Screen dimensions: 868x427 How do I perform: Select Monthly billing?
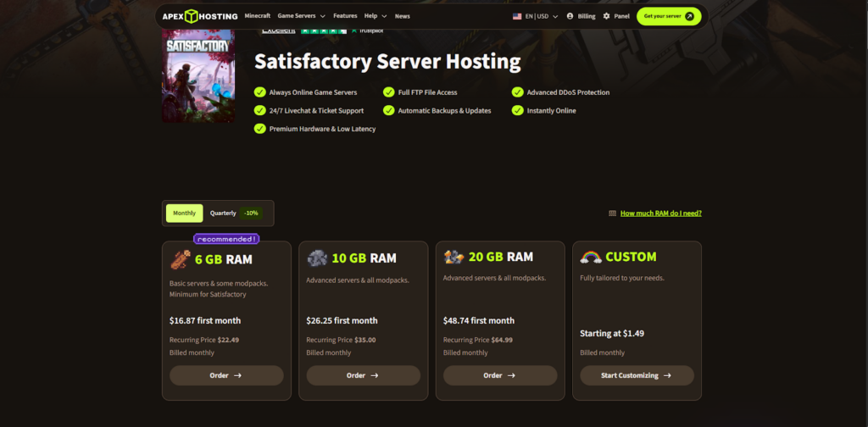point(184,213)
